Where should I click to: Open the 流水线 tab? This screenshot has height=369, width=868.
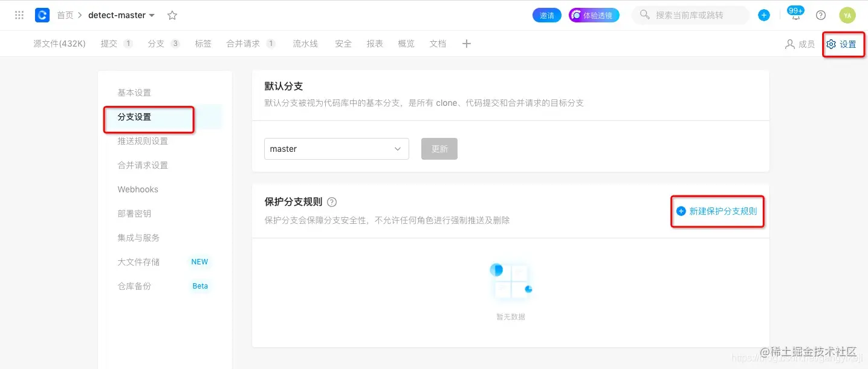pos(305,43)
